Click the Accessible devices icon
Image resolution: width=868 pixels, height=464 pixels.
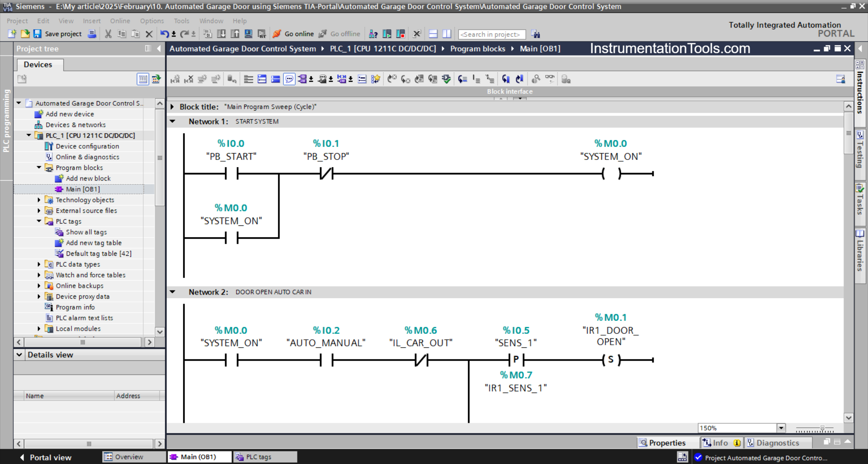pyautogui.click(x=373, y=34)
